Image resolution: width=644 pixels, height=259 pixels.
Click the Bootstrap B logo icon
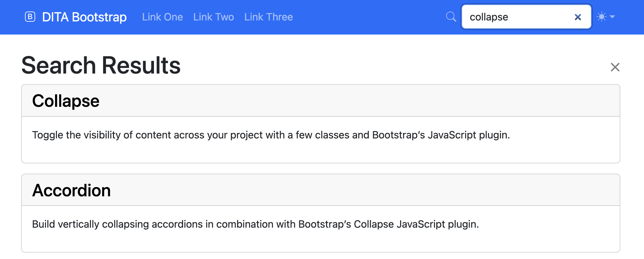tap(30, 17)
